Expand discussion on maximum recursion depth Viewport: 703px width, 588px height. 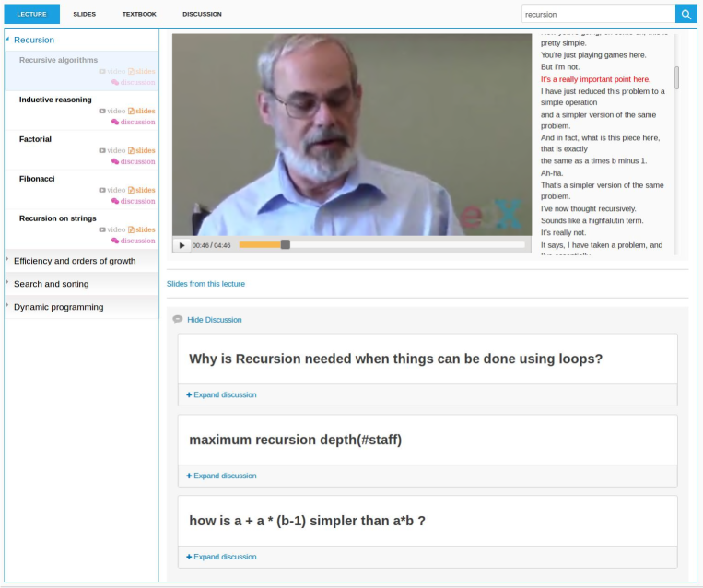pyautogui.click(x=221, y=476)
